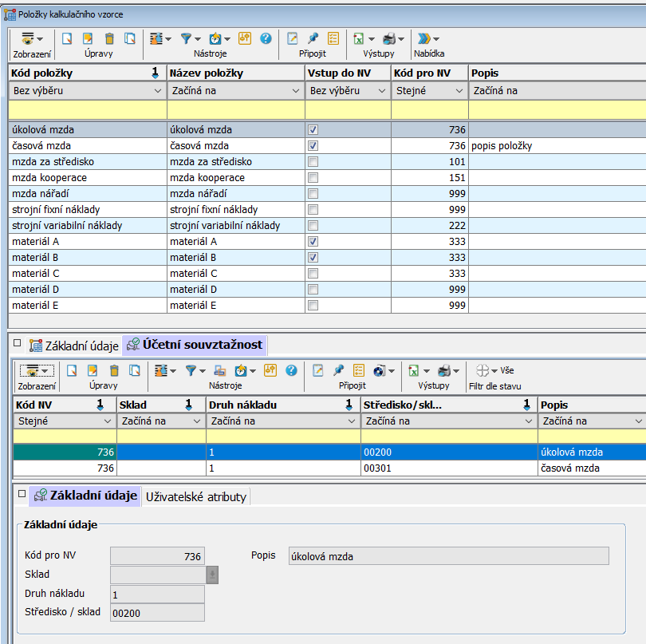The image size is (646, 644).
Task: Check Vstup do NV for strojní fixní náklady
Action: [313, 210]
